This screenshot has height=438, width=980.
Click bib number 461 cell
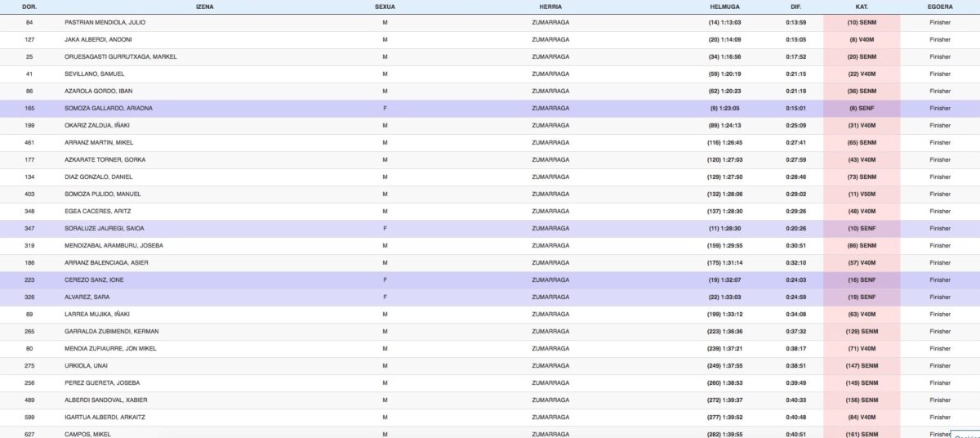[x=29, y=143]
